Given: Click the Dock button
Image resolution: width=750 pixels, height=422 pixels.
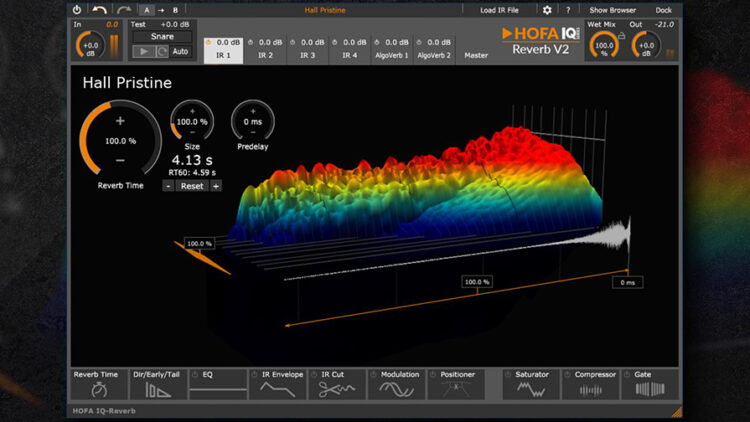Looking at the screenshot, I should (663, 10).
